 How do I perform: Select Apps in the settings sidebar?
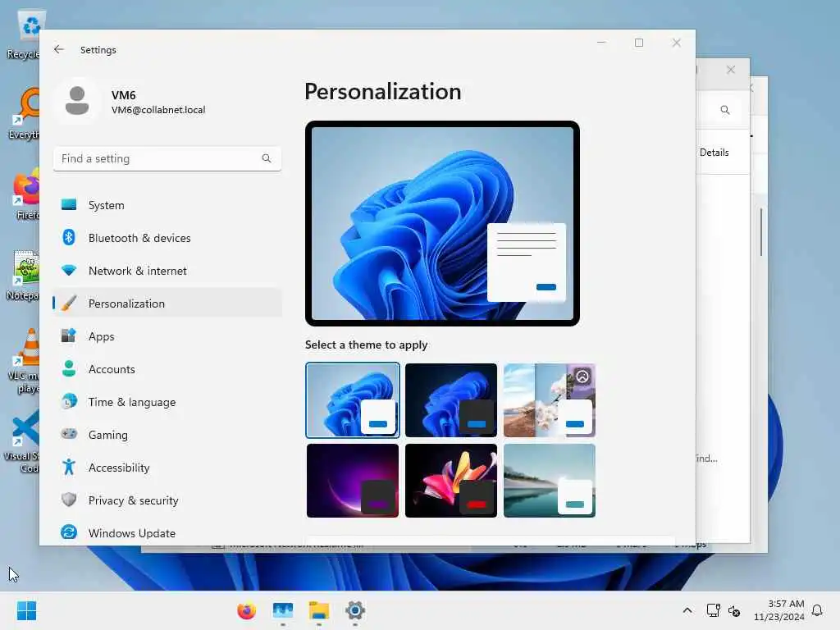point(167,336)
